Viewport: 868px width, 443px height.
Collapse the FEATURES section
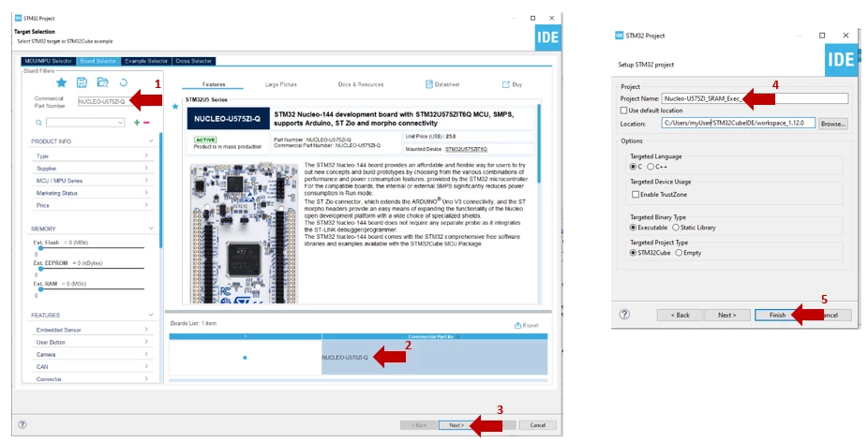click(x=151, y=315)
